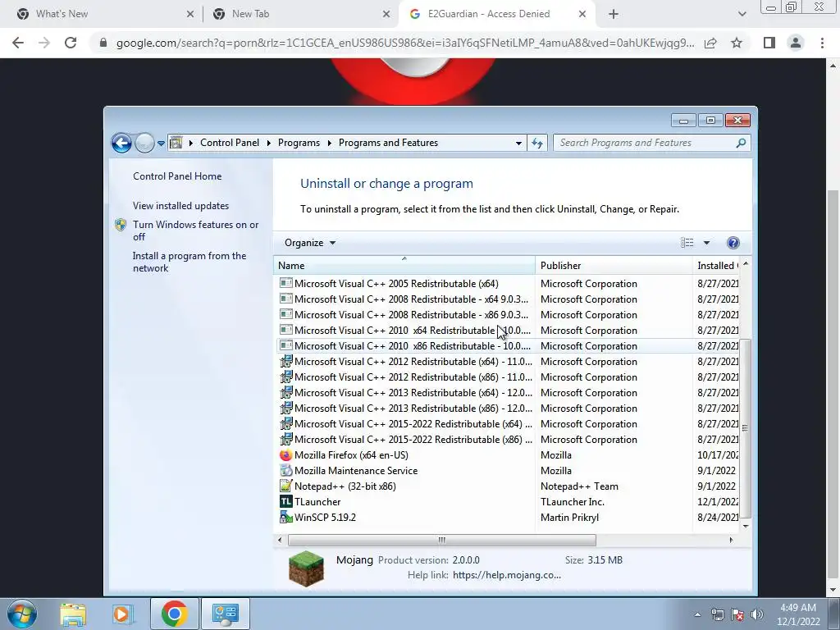This screenshot has height=630, width=840.
Task: Click program list scroll down arrow
Action: (745, 526)
